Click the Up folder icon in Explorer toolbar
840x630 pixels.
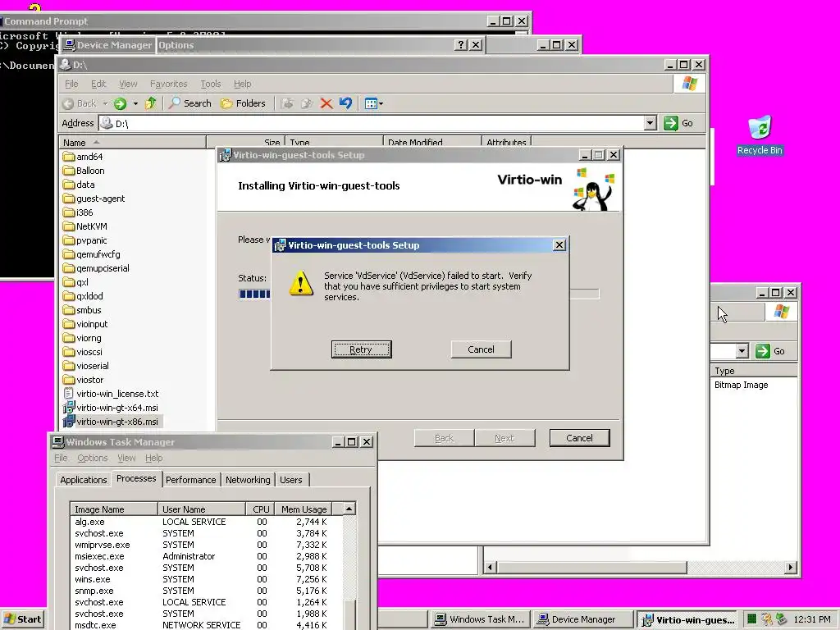point(151,103)
